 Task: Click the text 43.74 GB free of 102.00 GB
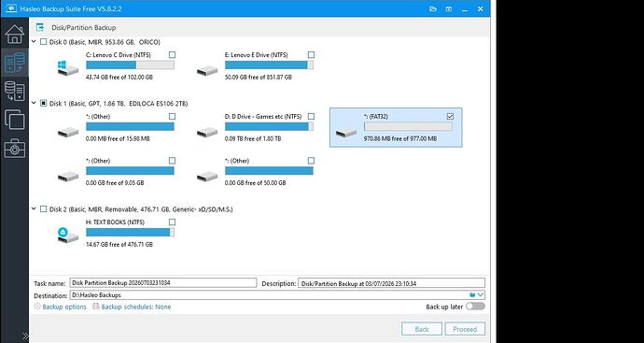[x=119, y=77]
